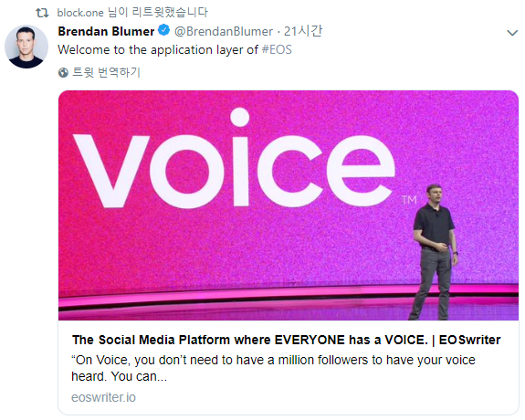
Task: Open the @BrendanBlumer handle link
Action: pyautogui.click(x=224, y=31)
